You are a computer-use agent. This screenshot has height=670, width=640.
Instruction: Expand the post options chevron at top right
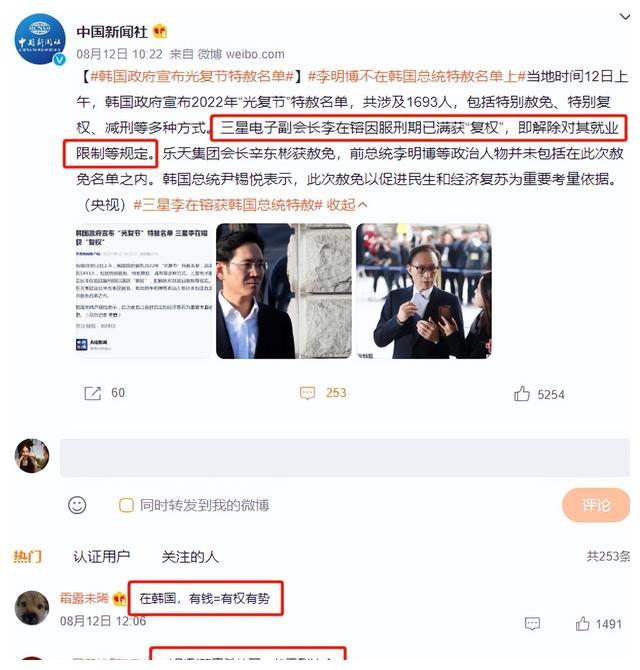coord(625,17)
